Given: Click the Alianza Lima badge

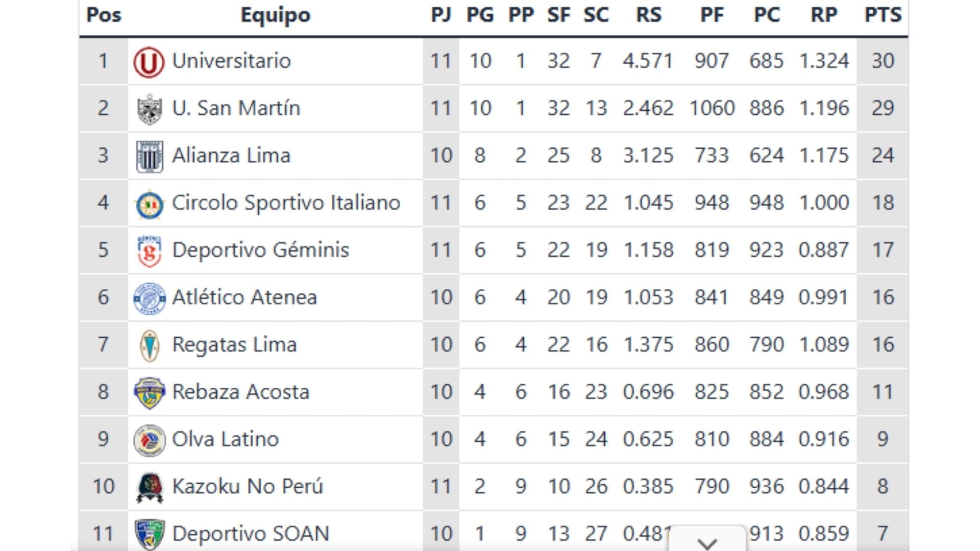Looking at the screenshot, I should tap(149, 155).
